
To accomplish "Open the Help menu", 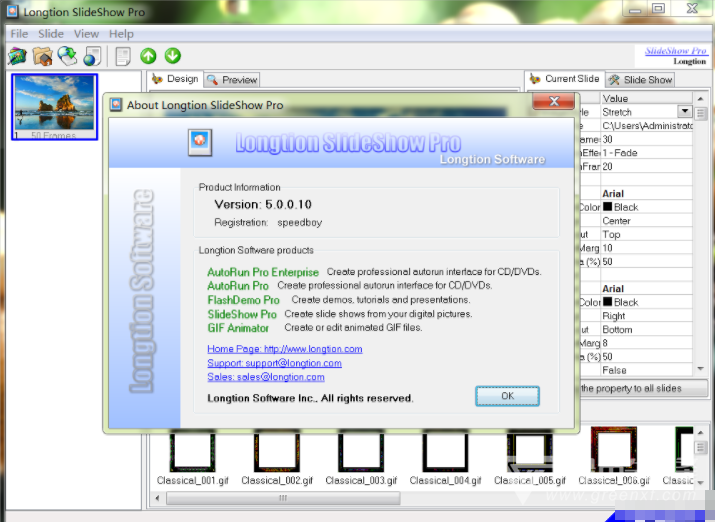I will pos(121,34).
